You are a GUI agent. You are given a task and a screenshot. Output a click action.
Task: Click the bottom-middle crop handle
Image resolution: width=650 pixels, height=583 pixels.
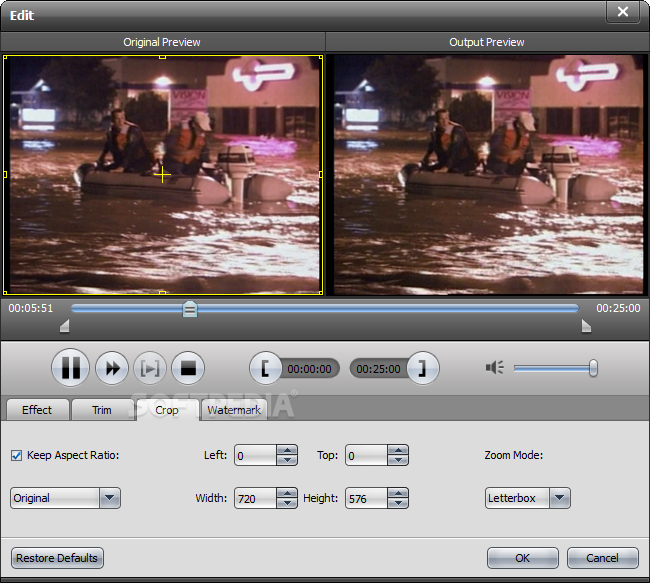(162, 293)
